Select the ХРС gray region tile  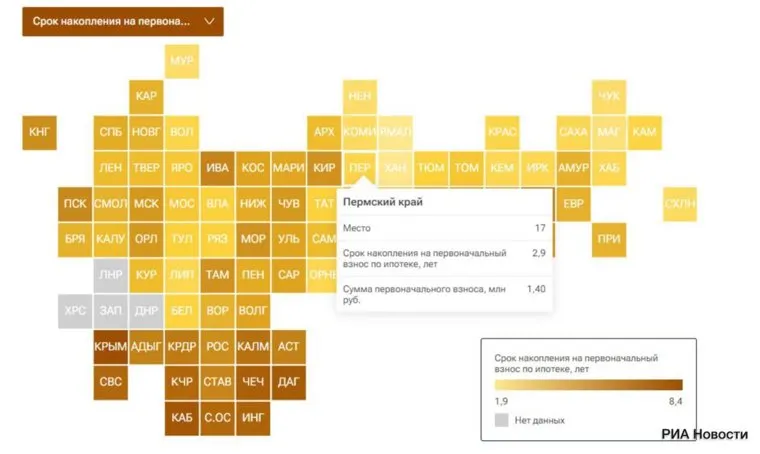[x=75, y=310]
